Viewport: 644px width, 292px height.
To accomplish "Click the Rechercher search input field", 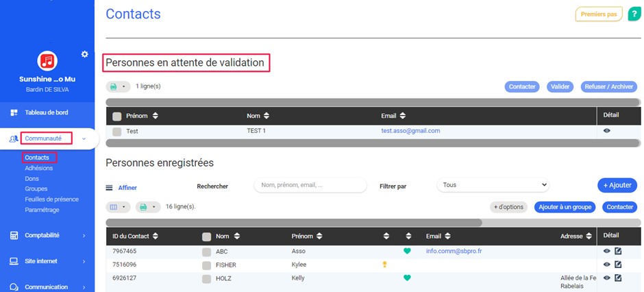I will (310, 185).
